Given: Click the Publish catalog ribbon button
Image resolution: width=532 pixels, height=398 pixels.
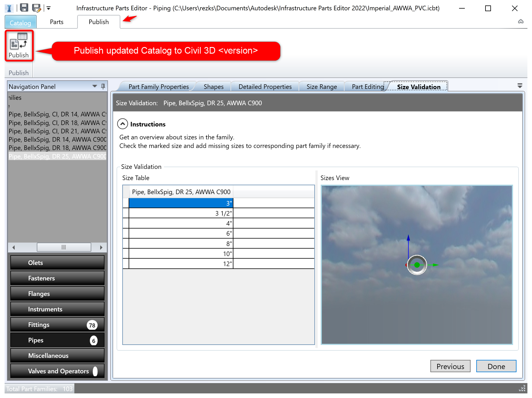Looking at the screenshot, I should point(19,46).
